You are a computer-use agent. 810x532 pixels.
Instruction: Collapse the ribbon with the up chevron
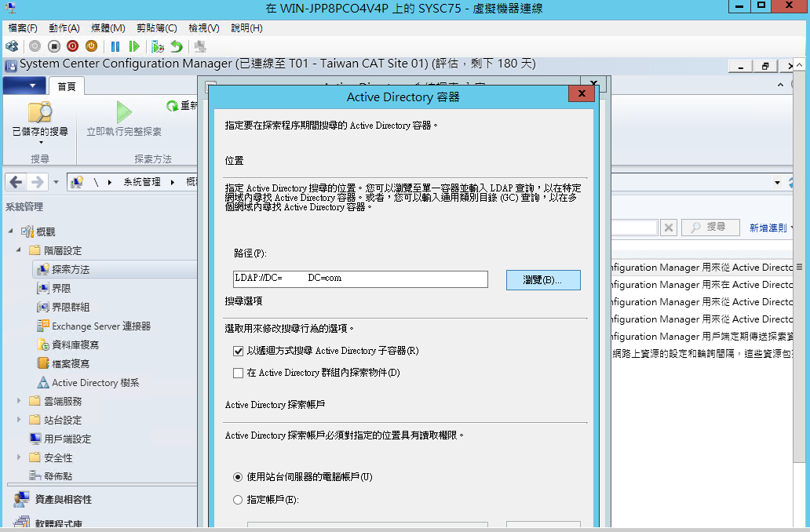coord(780,85)
